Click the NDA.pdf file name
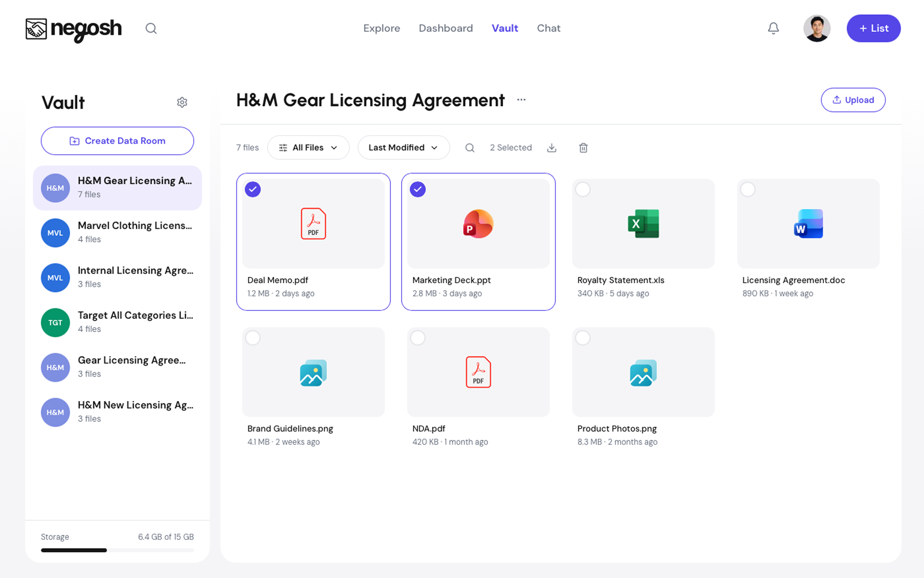Viewport: 924px width, 578px height. 429,429
